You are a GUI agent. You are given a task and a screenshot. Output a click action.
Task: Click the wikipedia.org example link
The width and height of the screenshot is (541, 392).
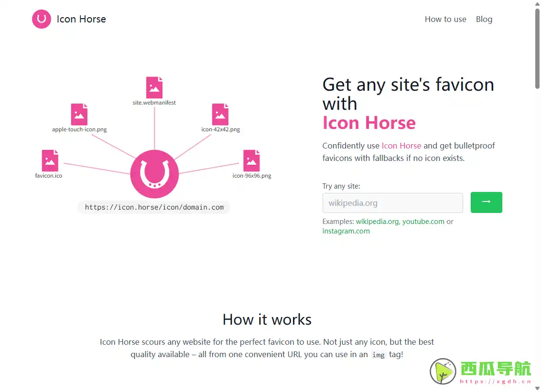click(x=378, y=222)
